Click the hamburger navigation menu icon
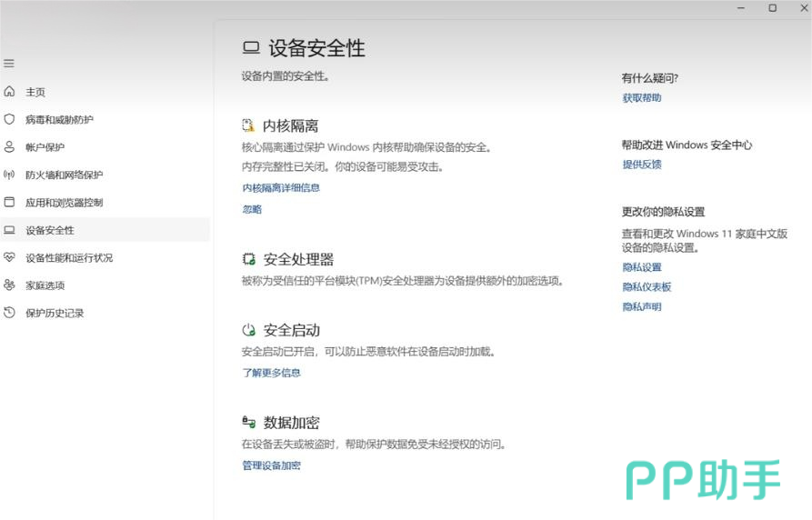This screenshot has height=520, width=812. click(x=9, y=64)
